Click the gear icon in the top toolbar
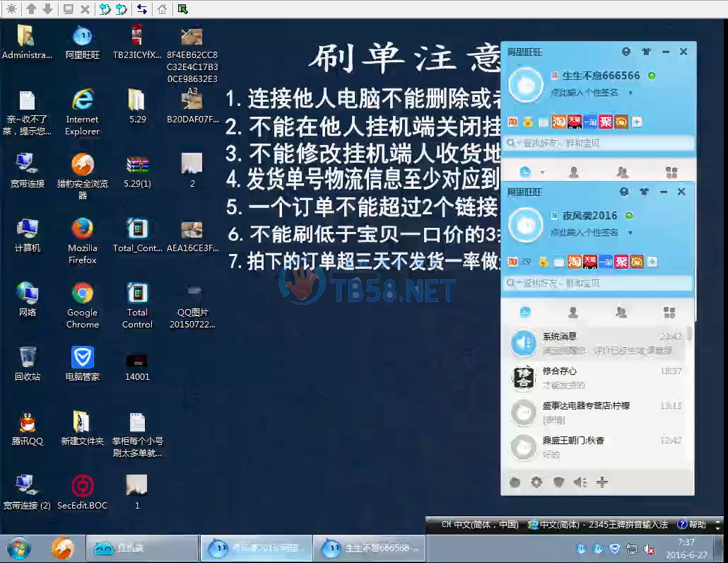 11,8
